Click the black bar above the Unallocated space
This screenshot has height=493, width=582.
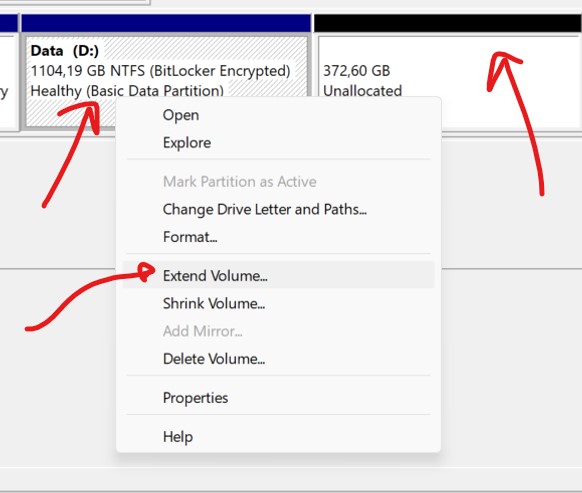[448, 23]
